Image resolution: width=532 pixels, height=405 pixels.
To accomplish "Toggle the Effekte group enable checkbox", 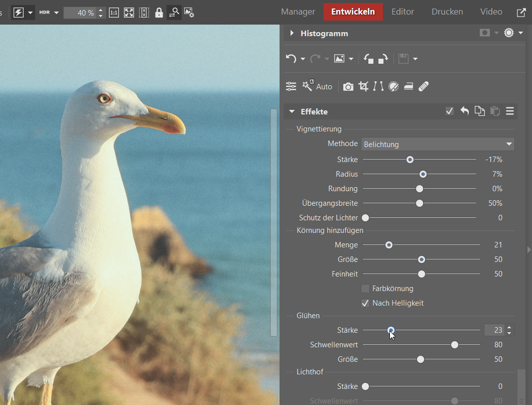I will (x=450, y=111).
